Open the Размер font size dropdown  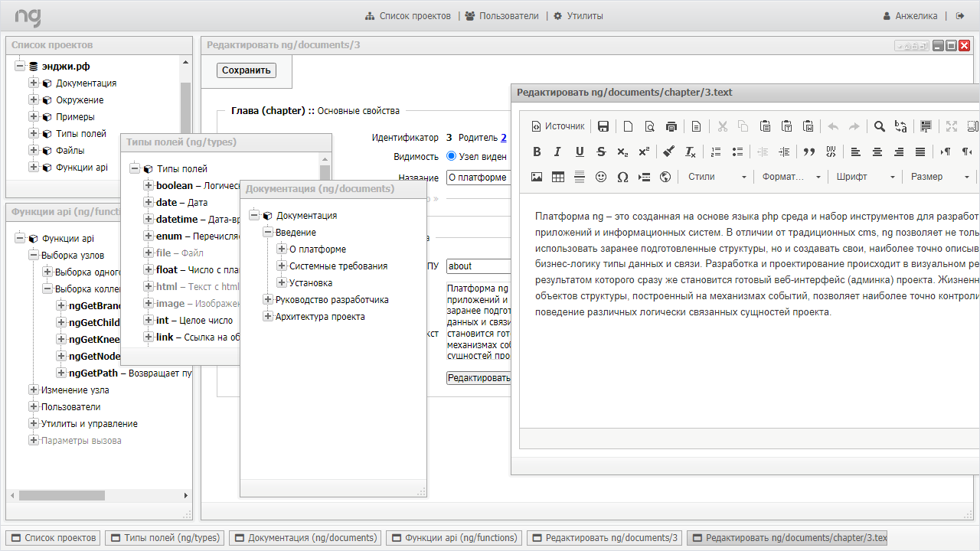tap(939, 177)
